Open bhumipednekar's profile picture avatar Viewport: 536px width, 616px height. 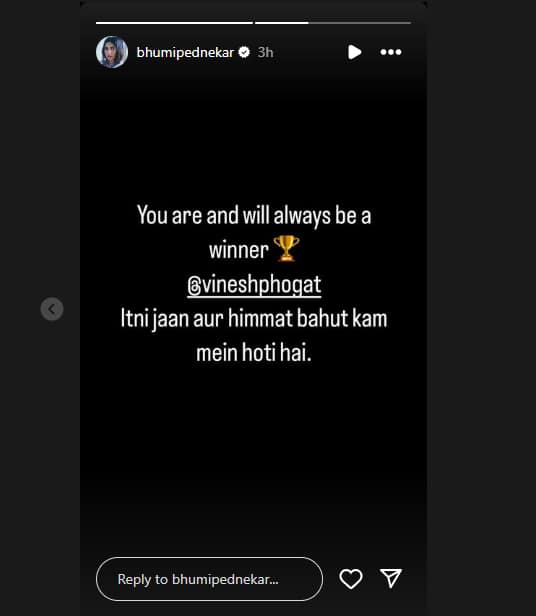point(112,52)
